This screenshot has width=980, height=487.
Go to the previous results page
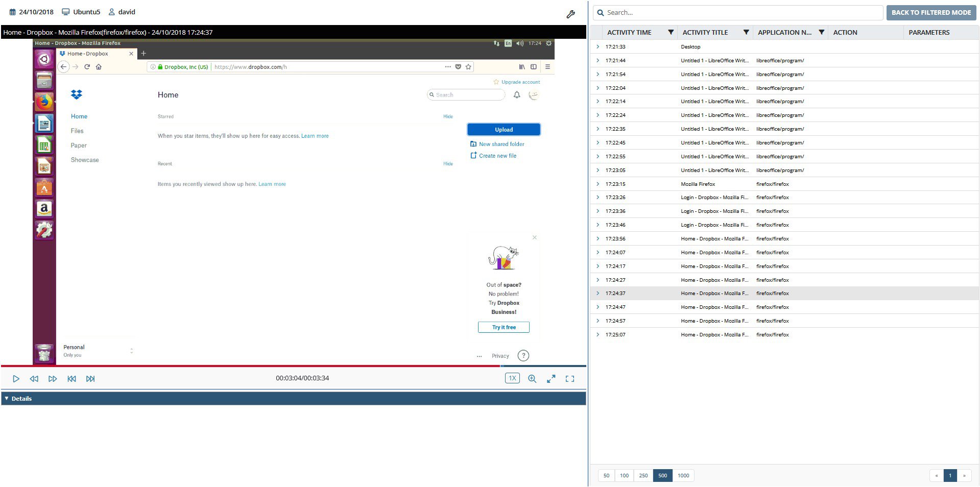pyautogui.click(x=937, y=475)
